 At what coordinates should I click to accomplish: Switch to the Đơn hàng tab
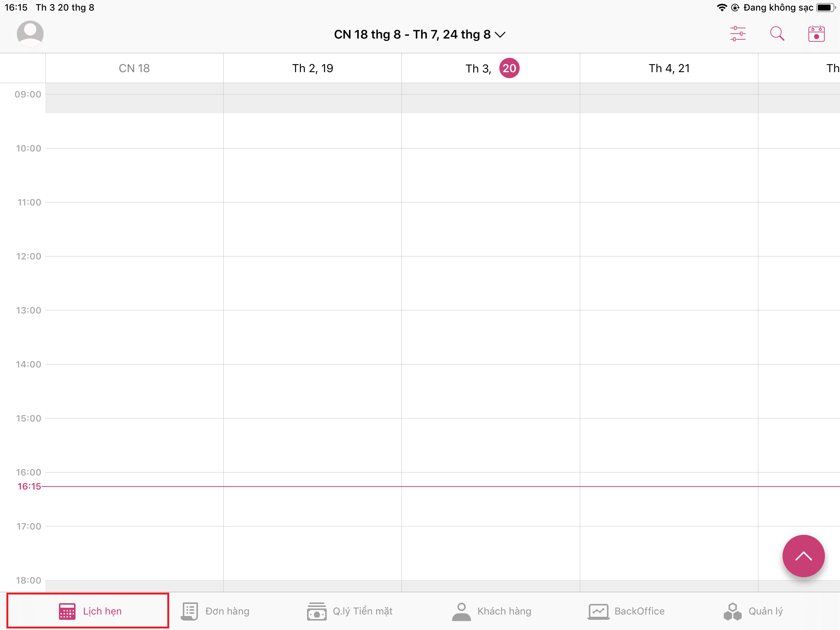click(215, 611)
